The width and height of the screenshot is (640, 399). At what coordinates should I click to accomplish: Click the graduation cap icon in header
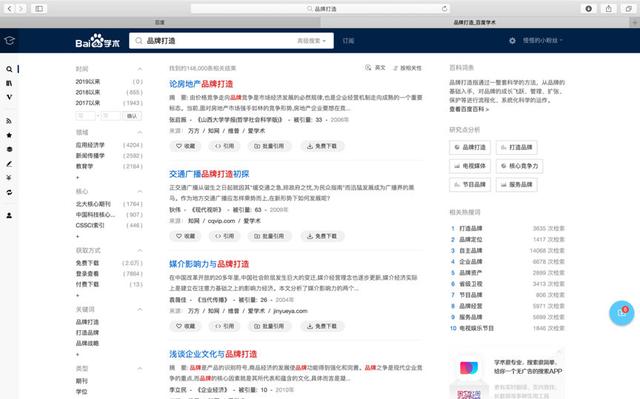tap(9, 40)
